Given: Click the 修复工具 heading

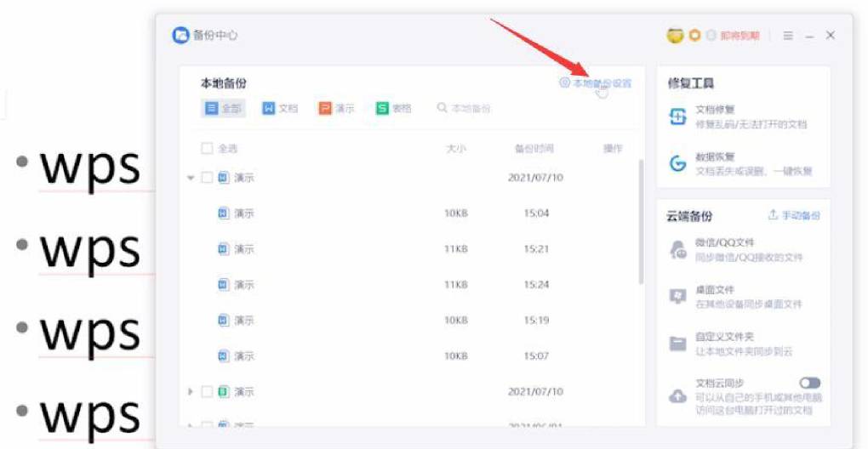Looking at the screenshot, I should click(691, 83).
